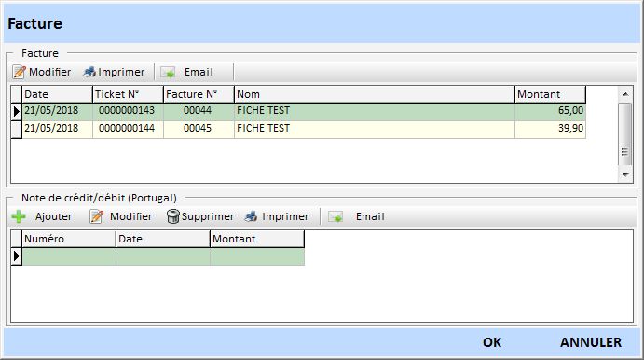The height and width of the screenshot is (360, 644).
Task: Click the Email icon in credit note toolbar
Action: pyautogui.click(x=336, y=217)
